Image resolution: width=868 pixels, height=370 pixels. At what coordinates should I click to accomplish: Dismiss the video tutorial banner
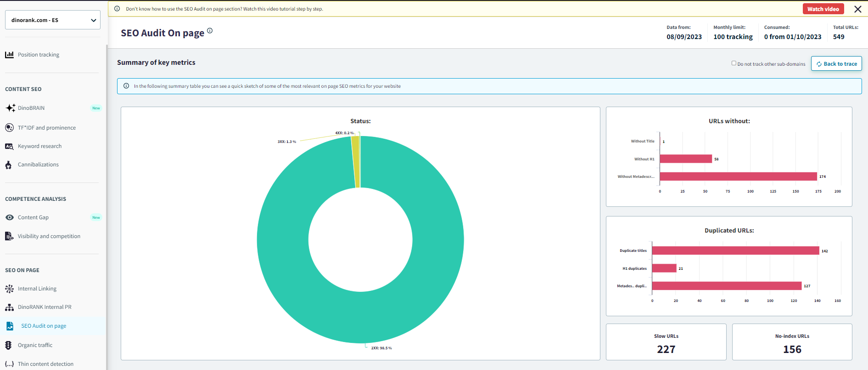(857, 9)
